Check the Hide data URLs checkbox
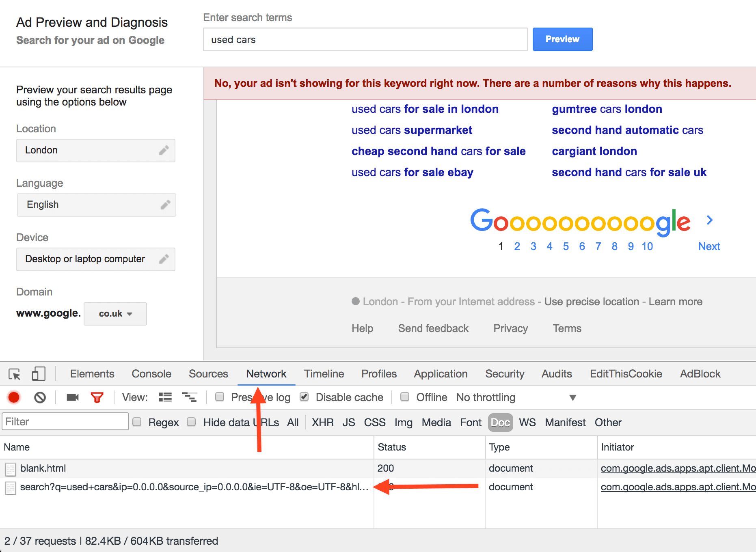The height and width of the screenshot is (552, 756). (x=191, y=422)
